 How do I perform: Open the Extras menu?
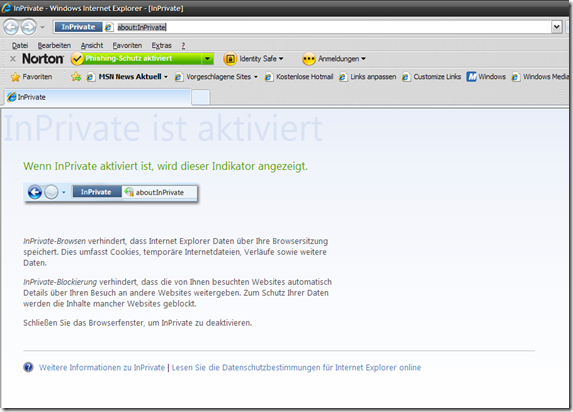[162, 45]
